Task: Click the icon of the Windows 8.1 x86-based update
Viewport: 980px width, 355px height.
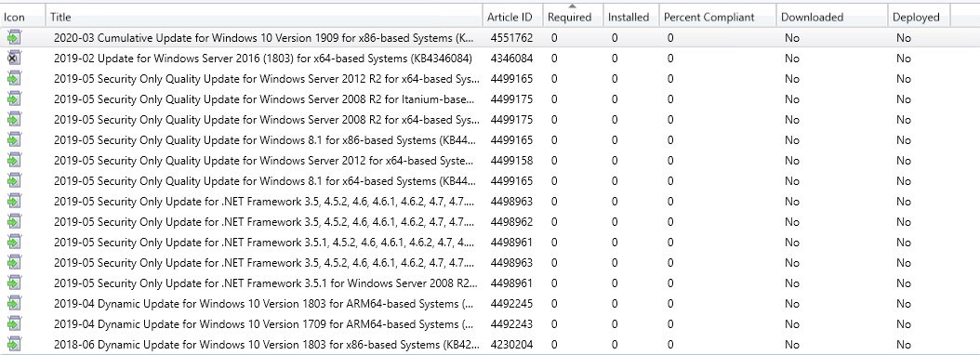Action: (x=14, y=140)
